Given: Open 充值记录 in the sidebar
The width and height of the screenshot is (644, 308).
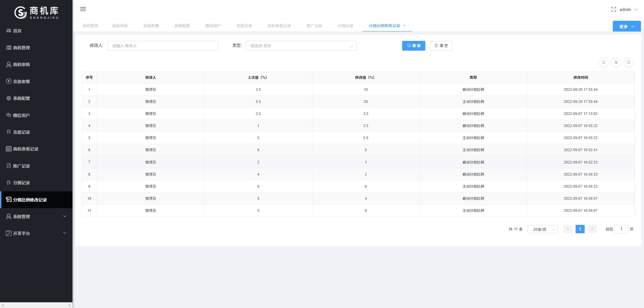Looking at the screenshot, I should tap(36, 132).
